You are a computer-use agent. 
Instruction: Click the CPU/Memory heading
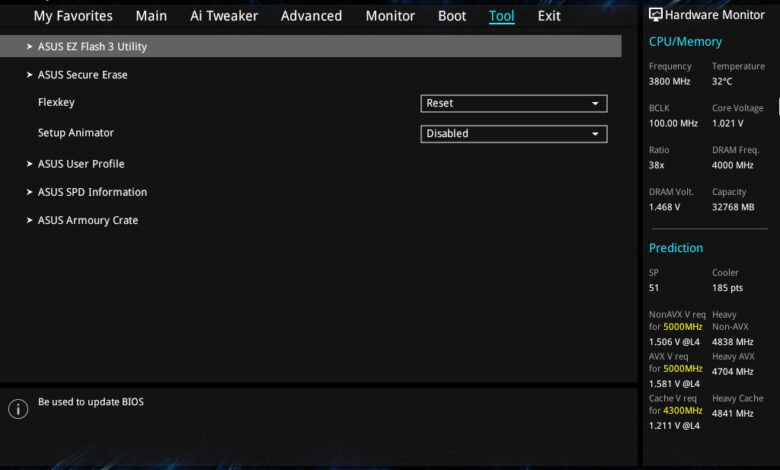pyautogui.click(x=685, y=42)
